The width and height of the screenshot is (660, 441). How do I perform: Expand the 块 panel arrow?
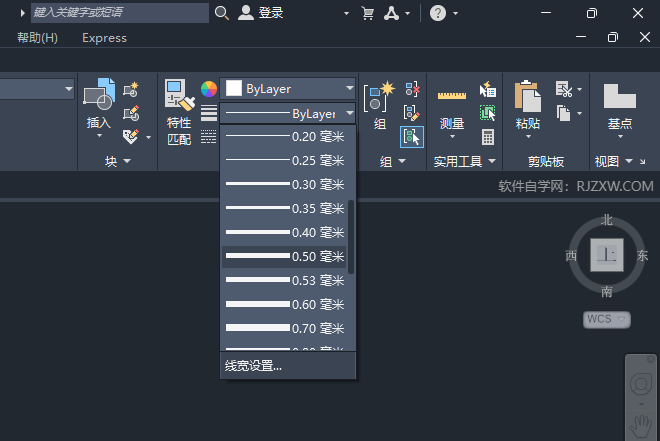coord(127,161)
